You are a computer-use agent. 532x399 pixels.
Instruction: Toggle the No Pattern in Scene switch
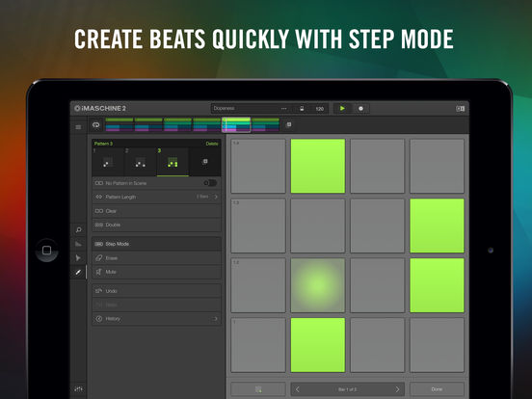(x=210, y=183)
